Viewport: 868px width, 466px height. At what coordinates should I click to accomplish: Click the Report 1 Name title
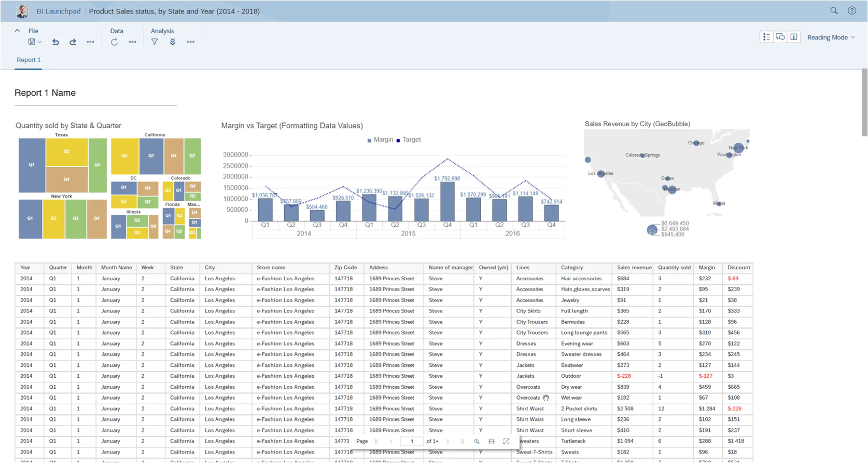(x=45, y=93)
